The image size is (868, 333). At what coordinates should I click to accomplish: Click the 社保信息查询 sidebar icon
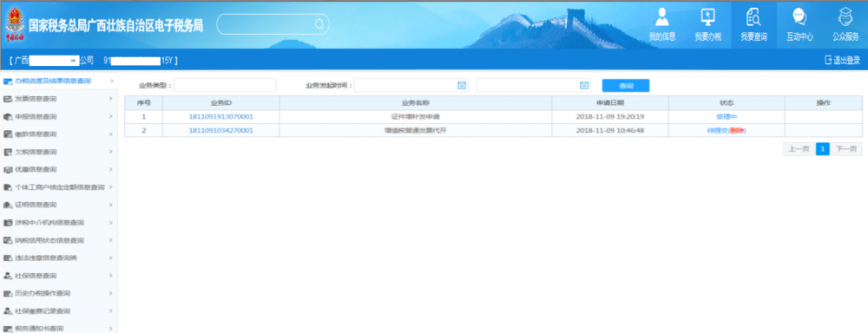tap(8, 276)
